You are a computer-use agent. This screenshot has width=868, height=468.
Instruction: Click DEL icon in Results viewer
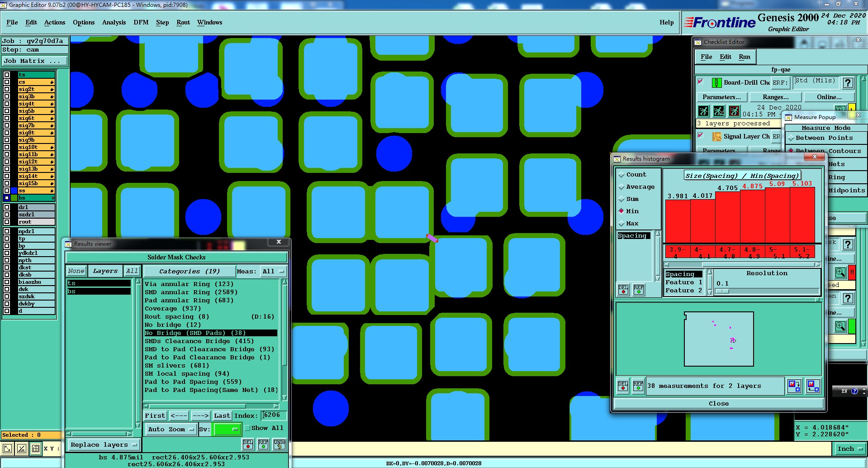coord(248,444)
